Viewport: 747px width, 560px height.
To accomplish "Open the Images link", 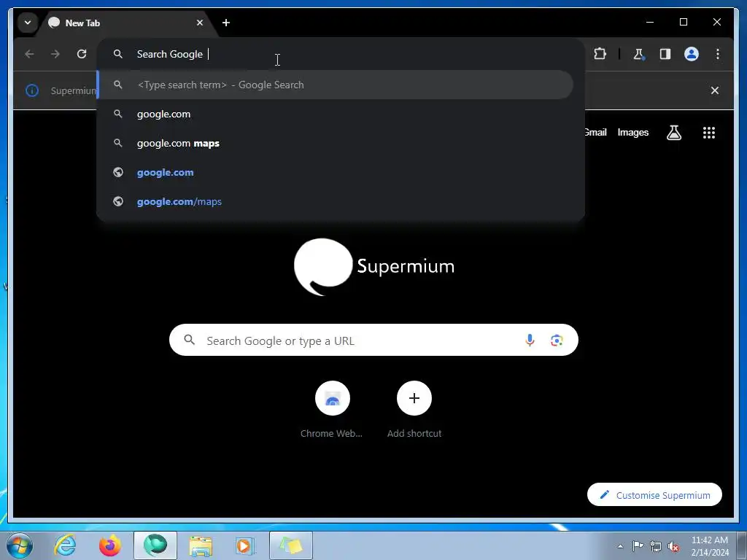I will point(632,133).
